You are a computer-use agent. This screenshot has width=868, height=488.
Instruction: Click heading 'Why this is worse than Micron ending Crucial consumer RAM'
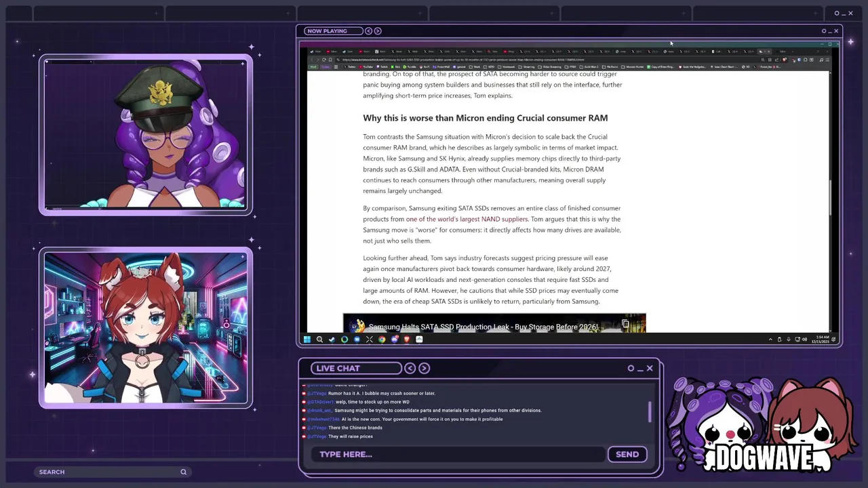point(485,118)
